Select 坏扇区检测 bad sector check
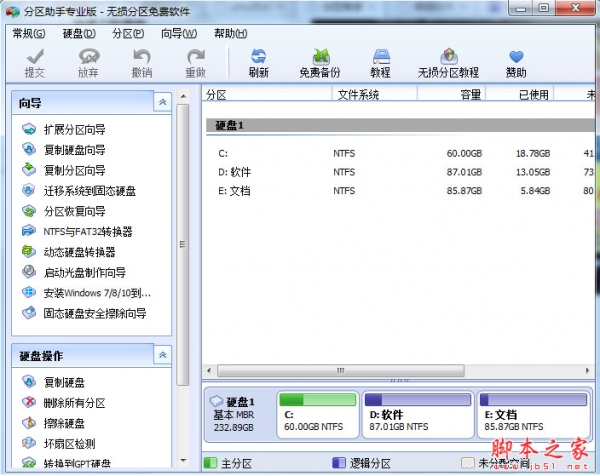 pos(58,443)
